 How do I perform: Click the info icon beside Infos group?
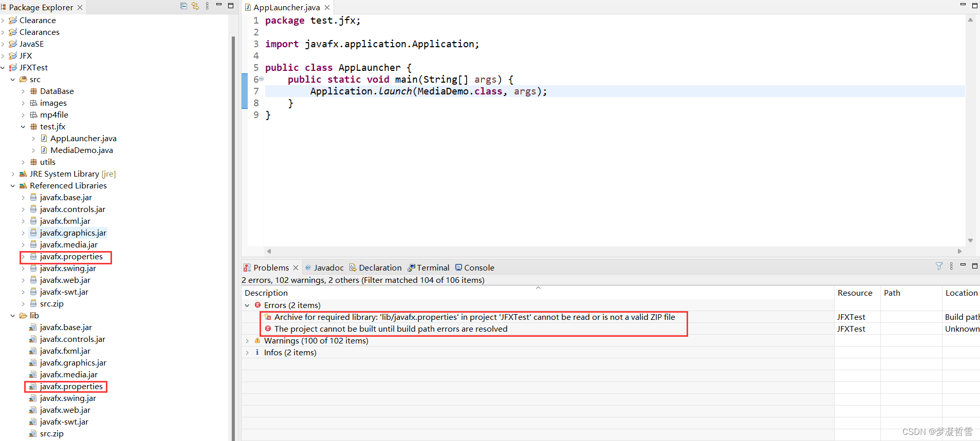257,352
